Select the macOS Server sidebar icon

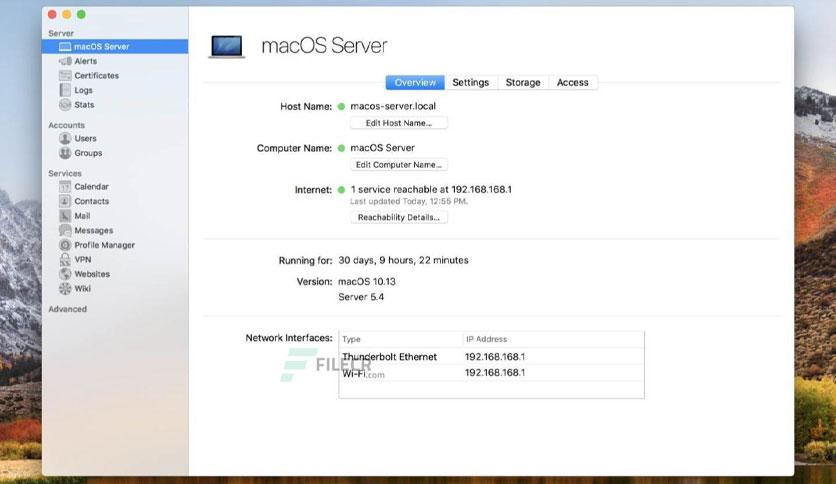(x=65, y=46)
